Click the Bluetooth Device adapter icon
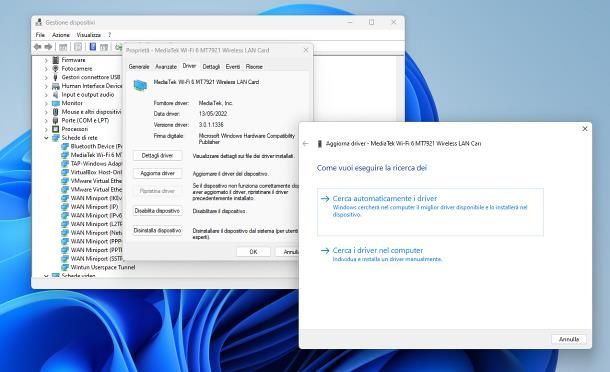 [x=65, y=146]
